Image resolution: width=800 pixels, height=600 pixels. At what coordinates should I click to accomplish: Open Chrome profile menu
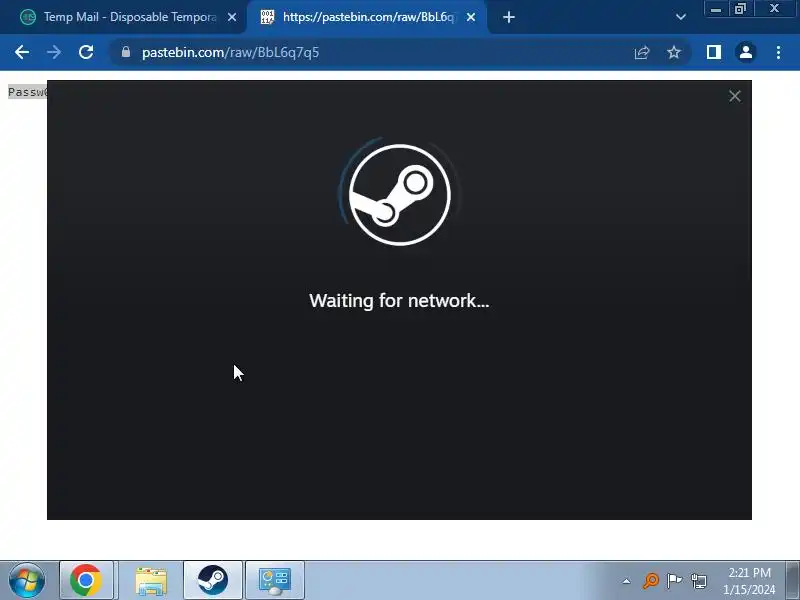(745, 52)
